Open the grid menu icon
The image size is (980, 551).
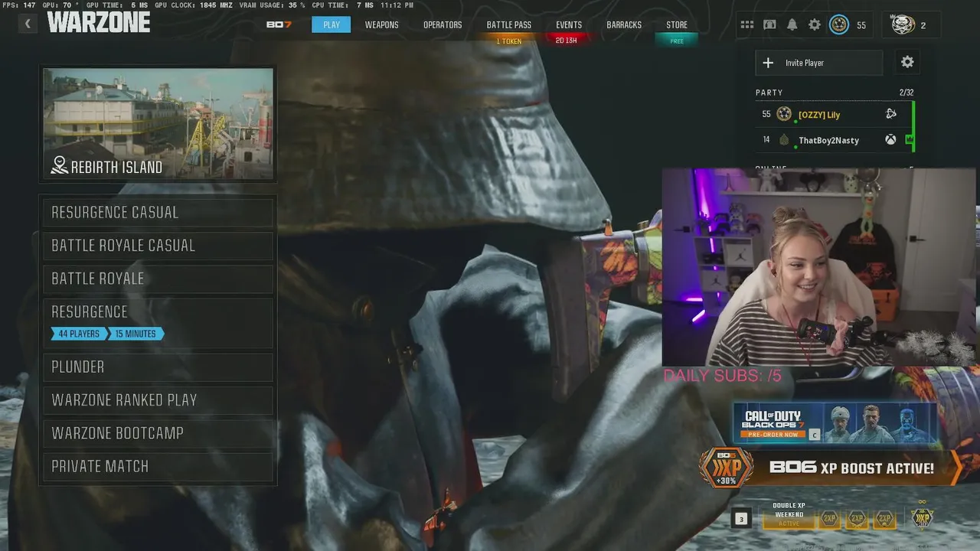747,24
